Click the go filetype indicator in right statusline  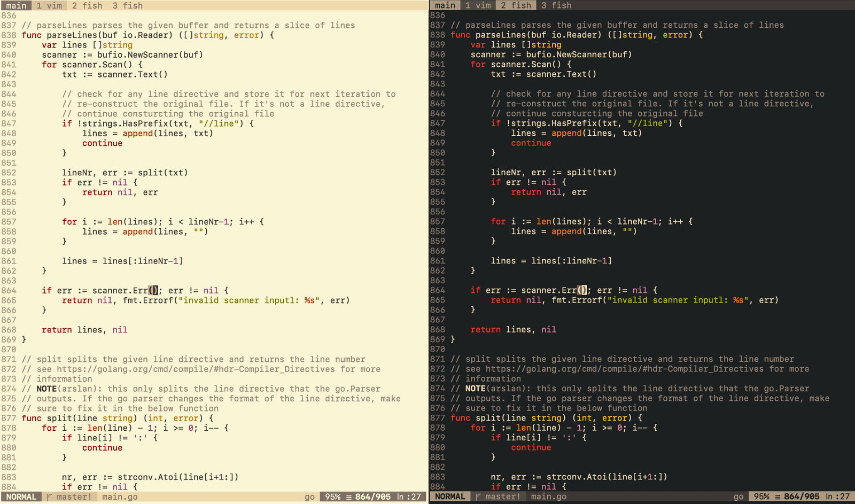738,497
